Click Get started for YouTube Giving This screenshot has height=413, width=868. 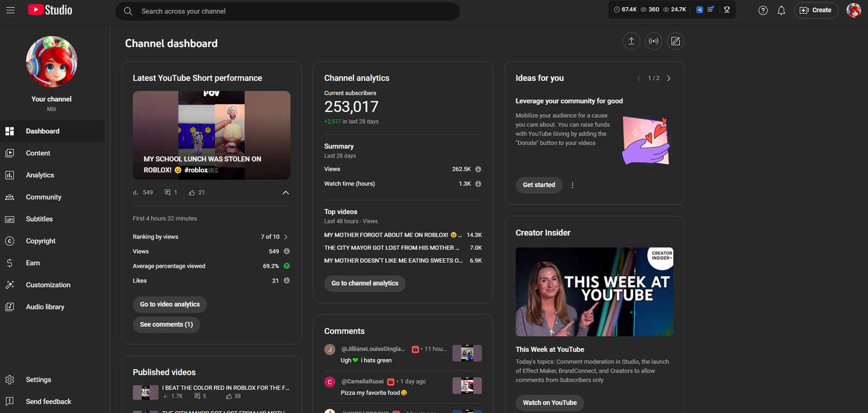click(x=539, y=185)
